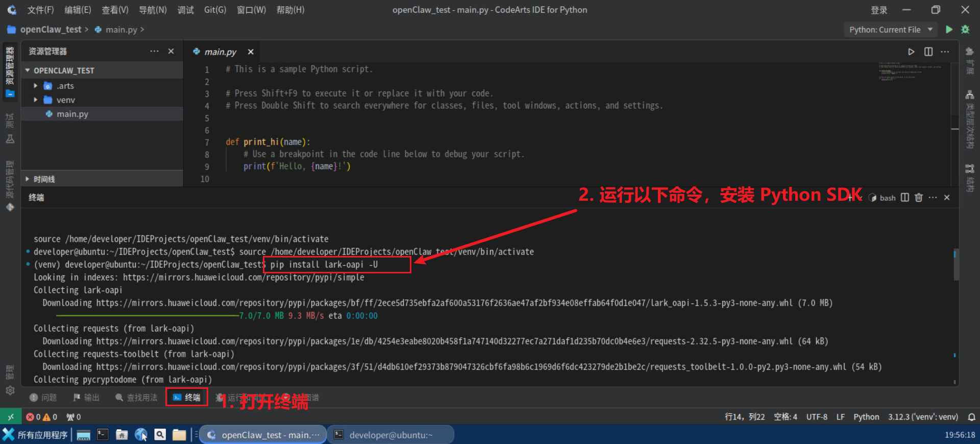Click the editor run triangle button
The width and height of the screenshot is (980, 444).
(x=911, y=52)
